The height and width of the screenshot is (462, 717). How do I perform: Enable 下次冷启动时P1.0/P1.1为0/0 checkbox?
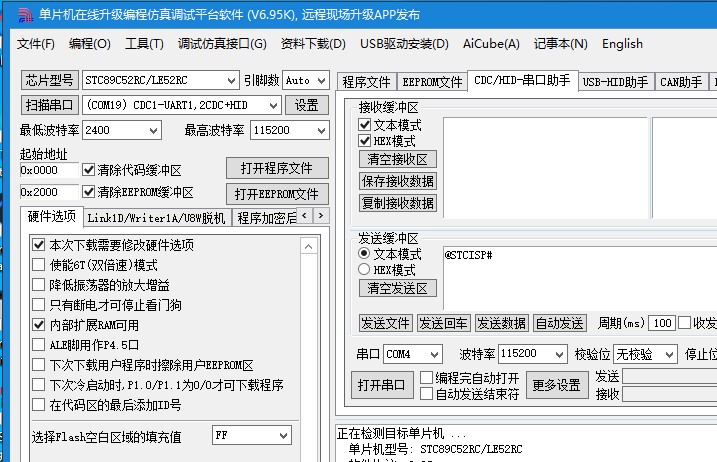(38, 385)
